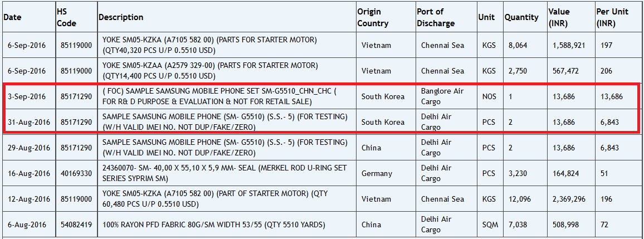Click the Germany origin country cell
The width and height of the screenshot is (644, 239).
377,173
